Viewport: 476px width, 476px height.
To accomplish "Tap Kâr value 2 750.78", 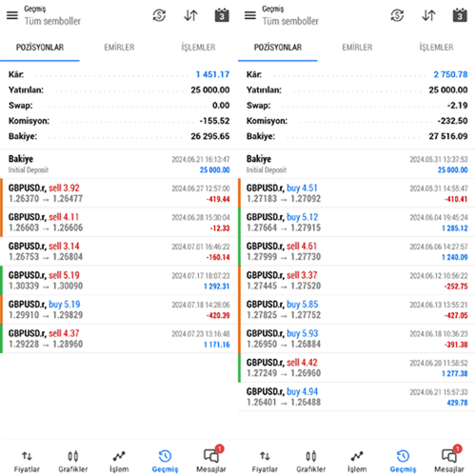I will tap(450, 74).
